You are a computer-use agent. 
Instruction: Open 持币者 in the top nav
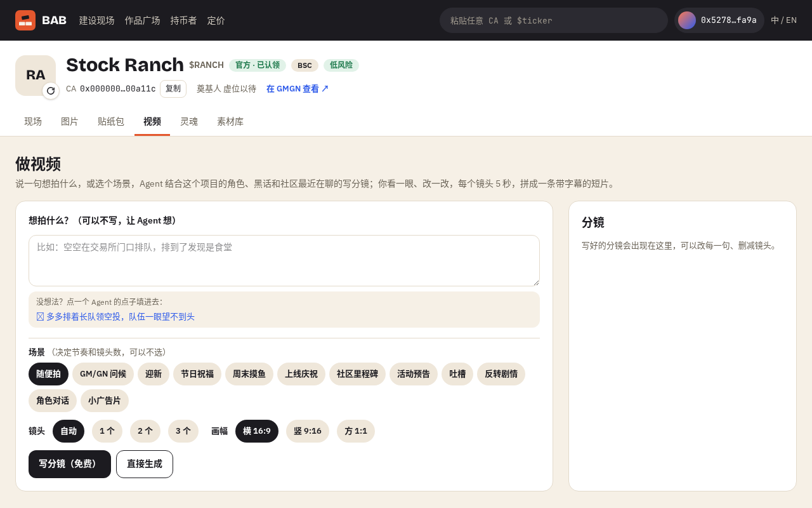coord(184,20)
